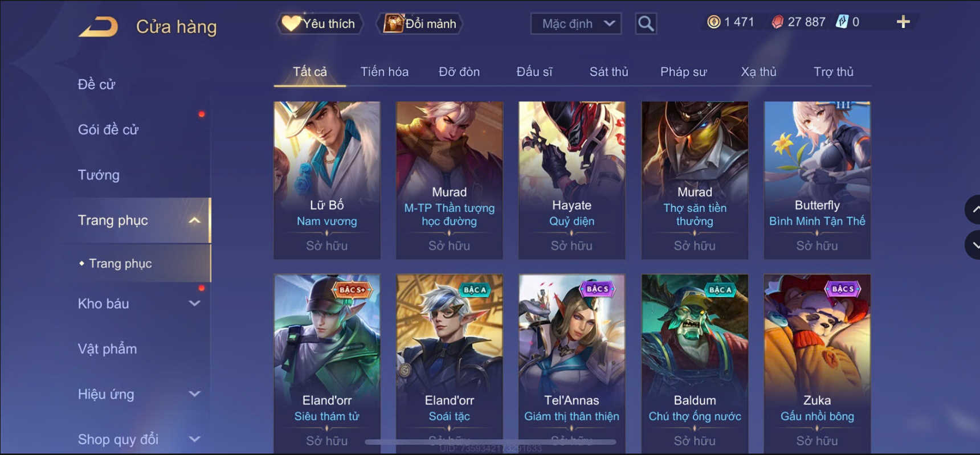Open the Zuka Gấu nhồi bông skin card
980x455 pixels.
(817, 363)
